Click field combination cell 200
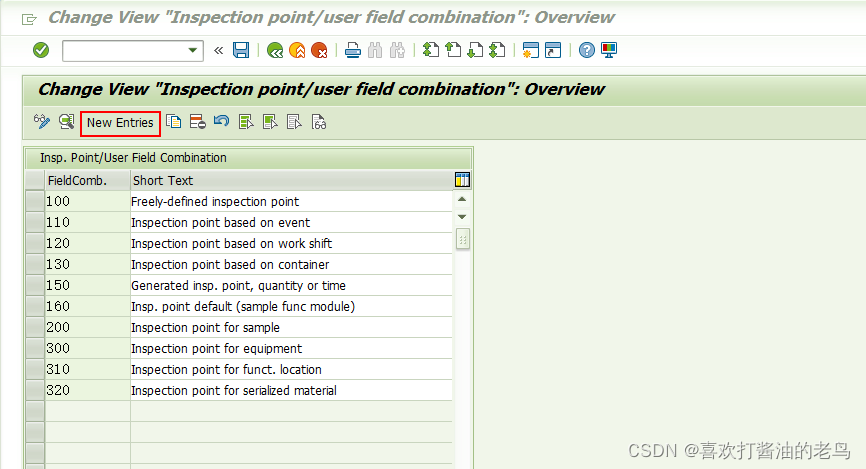The height and width of the screenshot is (469, 866). (87, 328)
